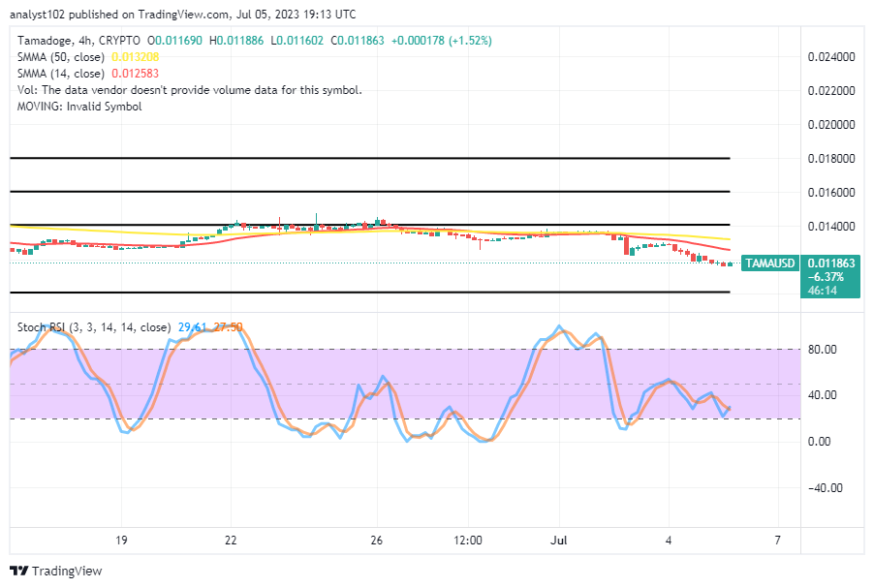874x588 pixels.
Task: Click the high price value H0.011886
Action: click(x=236, y=41)
